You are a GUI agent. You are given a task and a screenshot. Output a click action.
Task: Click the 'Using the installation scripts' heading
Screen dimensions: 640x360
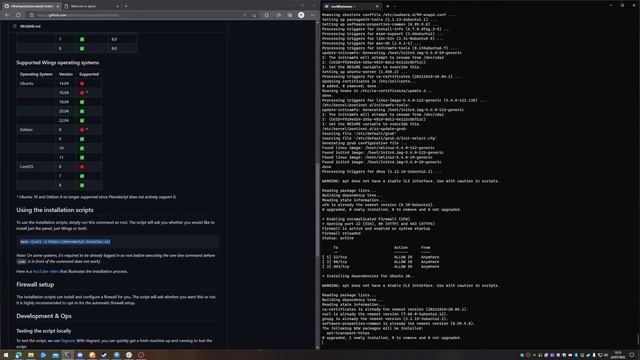[x=55, y=210]
